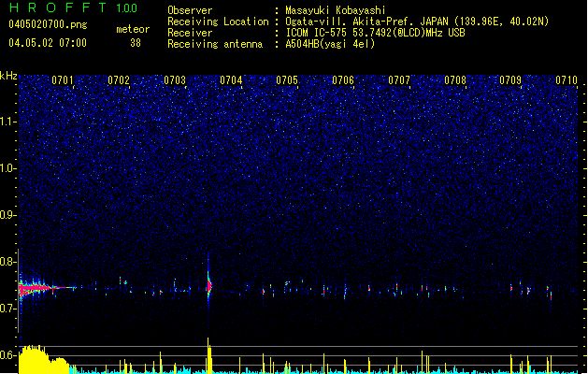Click the A504HB(yagi 4el) antenna text
This screenshot has height=374, width=588.
pos(330,44)
